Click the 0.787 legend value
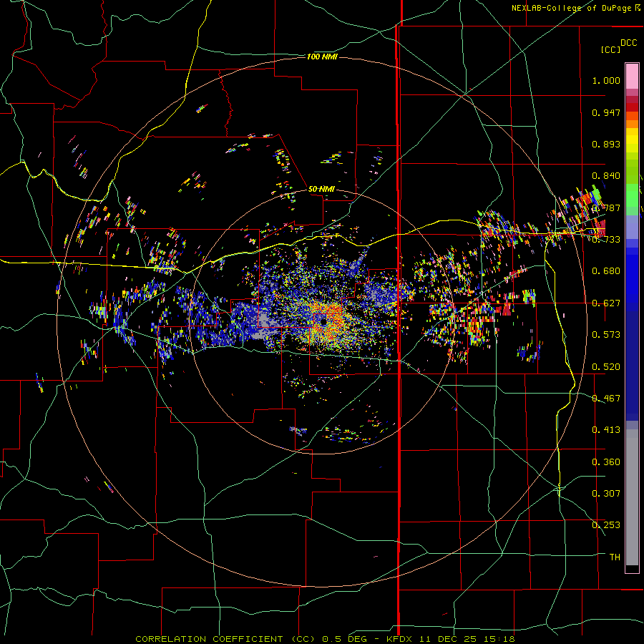 606,208
